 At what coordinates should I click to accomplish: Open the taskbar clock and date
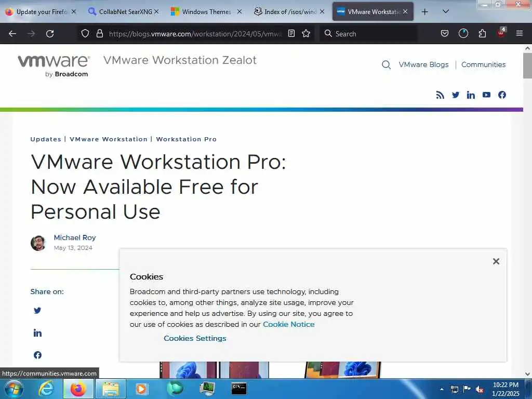pyautogui.click(x=505, y=389)
